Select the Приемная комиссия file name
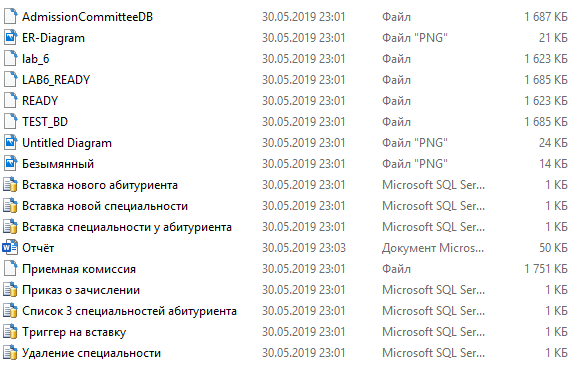Viewport: 584px width, 373px height. (79, 269)
